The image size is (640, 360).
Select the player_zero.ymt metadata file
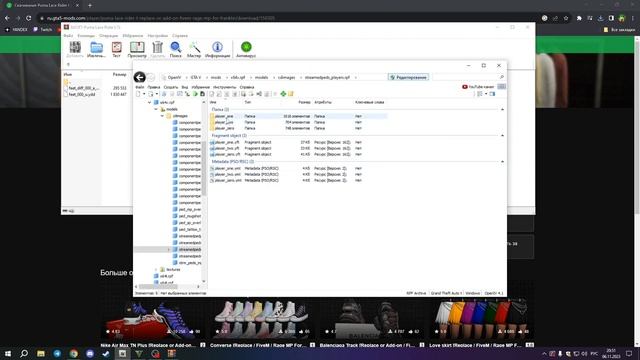coord(227,180)
